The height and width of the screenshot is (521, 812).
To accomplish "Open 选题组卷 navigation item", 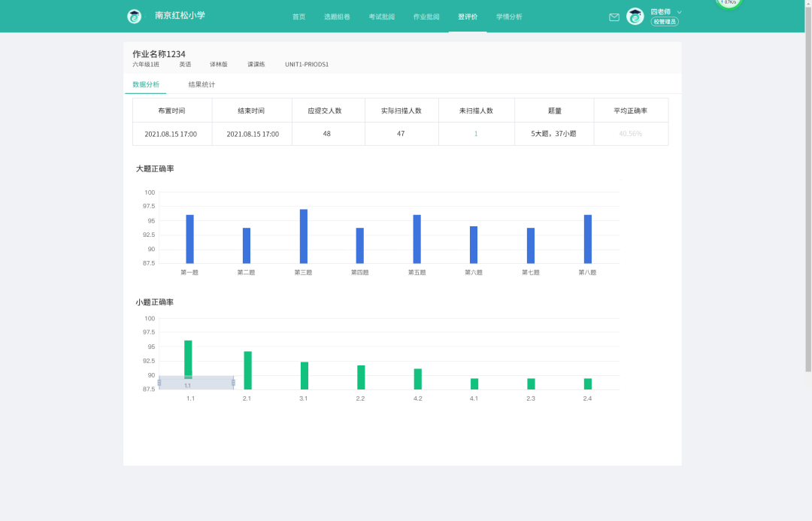I will click(337, 17).
